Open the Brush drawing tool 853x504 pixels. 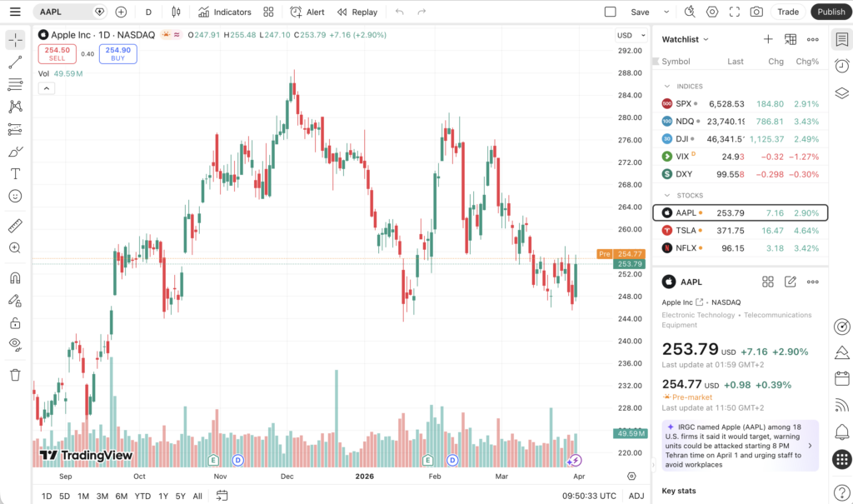click(x=15, y=152)
